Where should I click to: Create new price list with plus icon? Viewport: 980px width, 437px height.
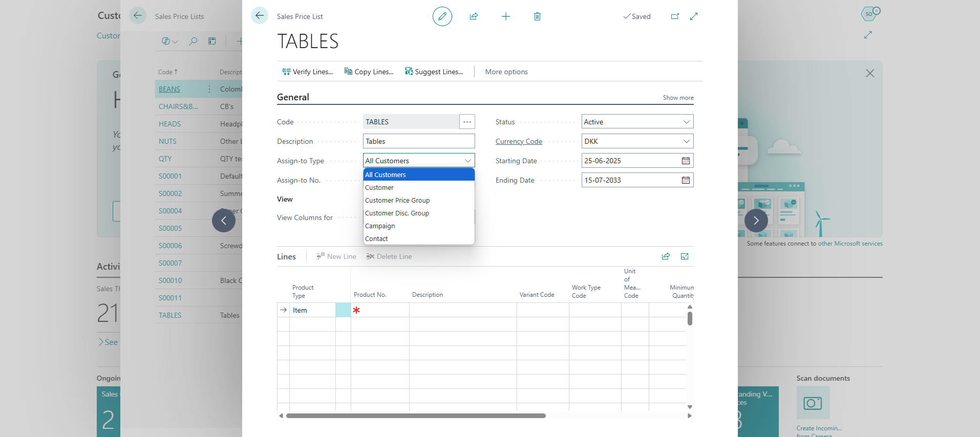tap(506, 16)
